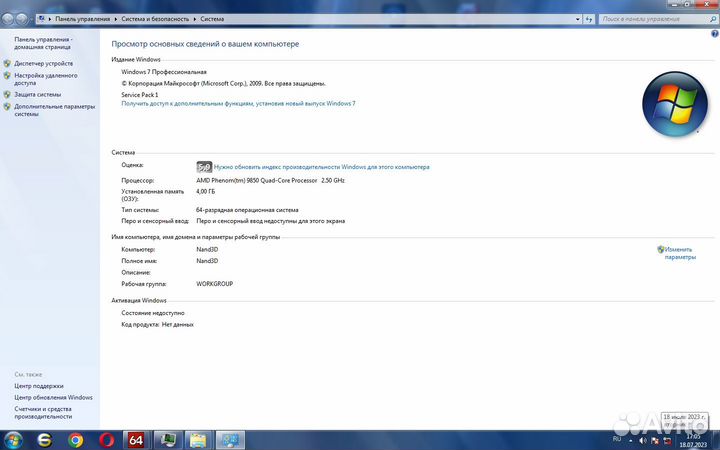Click the Windows Experience Index score badge
Image resolution: width=720 pixels, height=450 pixels.
(204, 167)
